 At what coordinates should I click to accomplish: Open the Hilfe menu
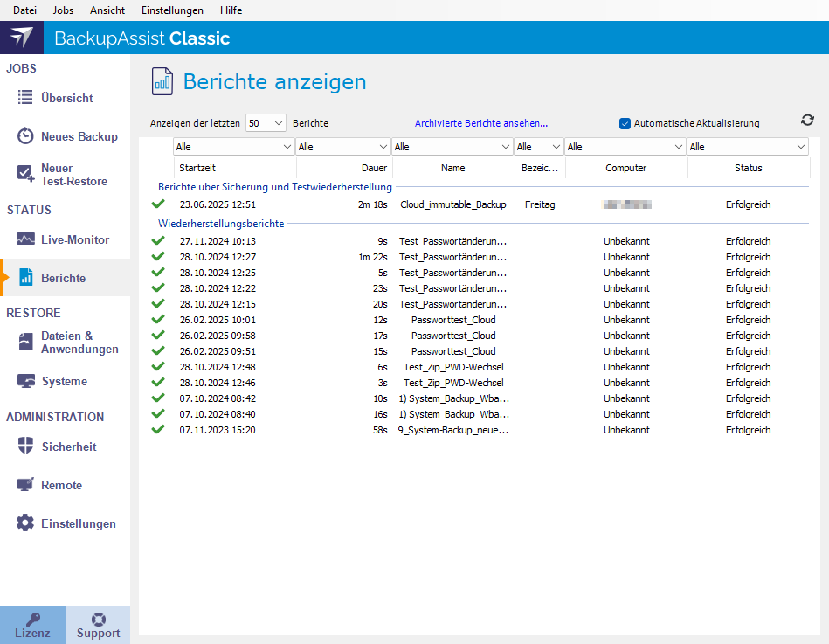tap(231, 10)
